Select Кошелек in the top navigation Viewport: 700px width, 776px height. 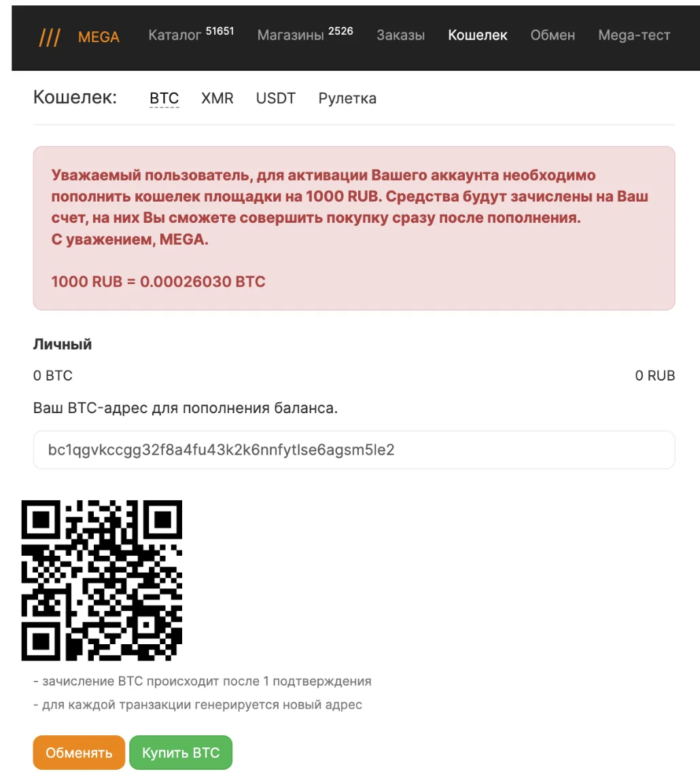pos(478,35)
